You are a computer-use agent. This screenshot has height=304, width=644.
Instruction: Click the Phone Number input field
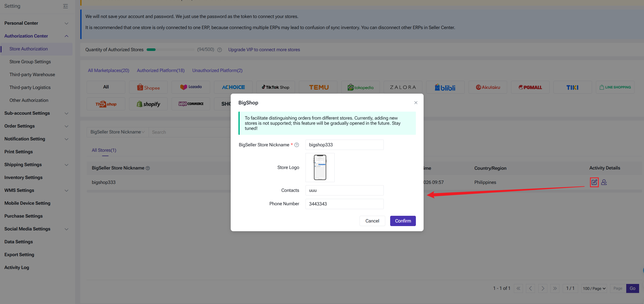344,204
